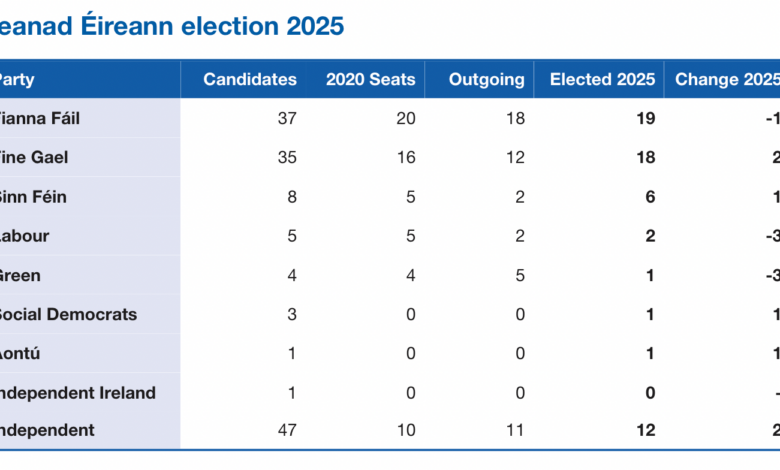Click the Outgoing column header
This screenshot has width=780, height=470.
pos(486,80)
